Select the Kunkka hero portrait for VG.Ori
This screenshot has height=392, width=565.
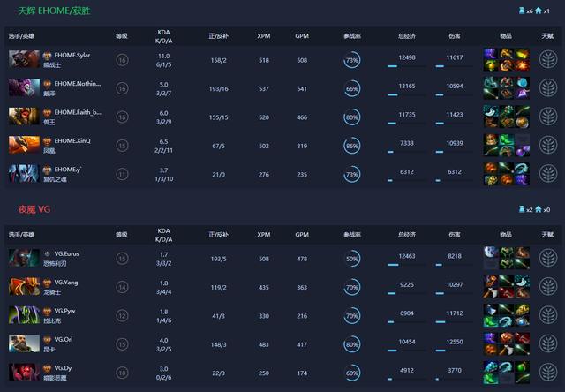click(24, 343)
